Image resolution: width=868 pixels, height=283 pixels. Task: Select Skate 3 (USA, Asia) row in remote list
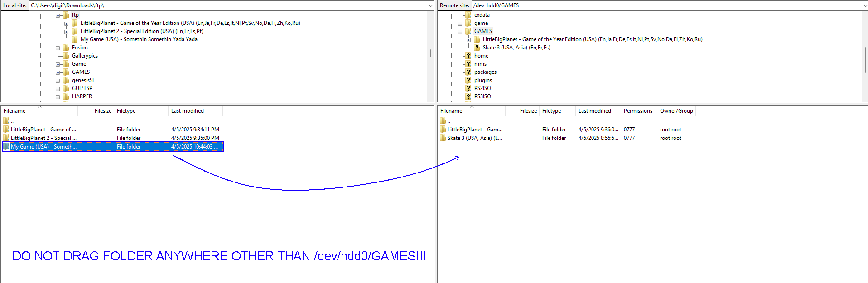(567, 138)
